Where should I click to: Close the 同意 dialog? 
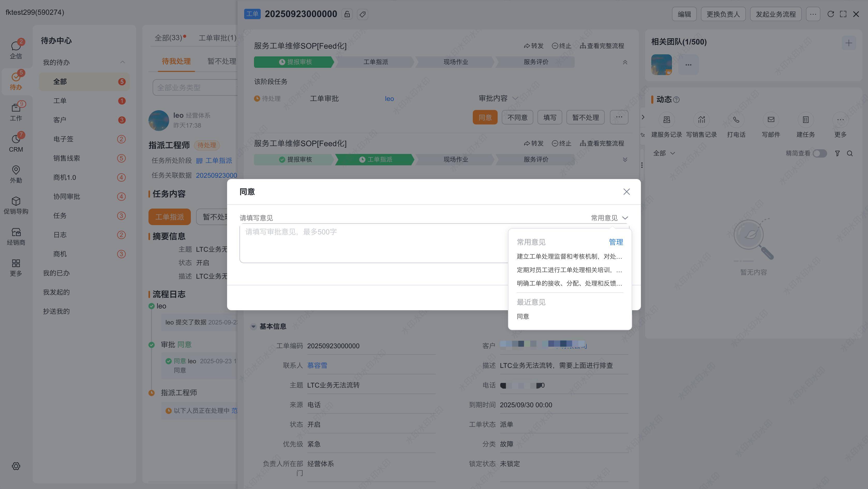coord(626,192)
